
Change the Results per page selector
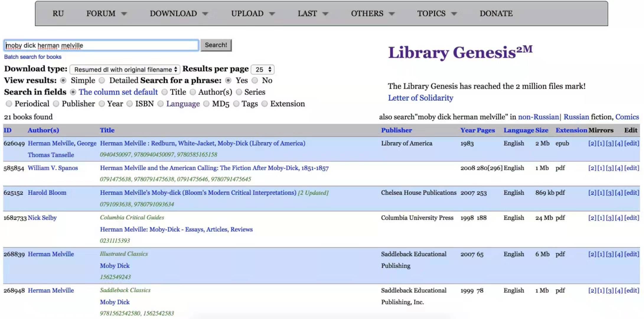(x=263, y=69)
